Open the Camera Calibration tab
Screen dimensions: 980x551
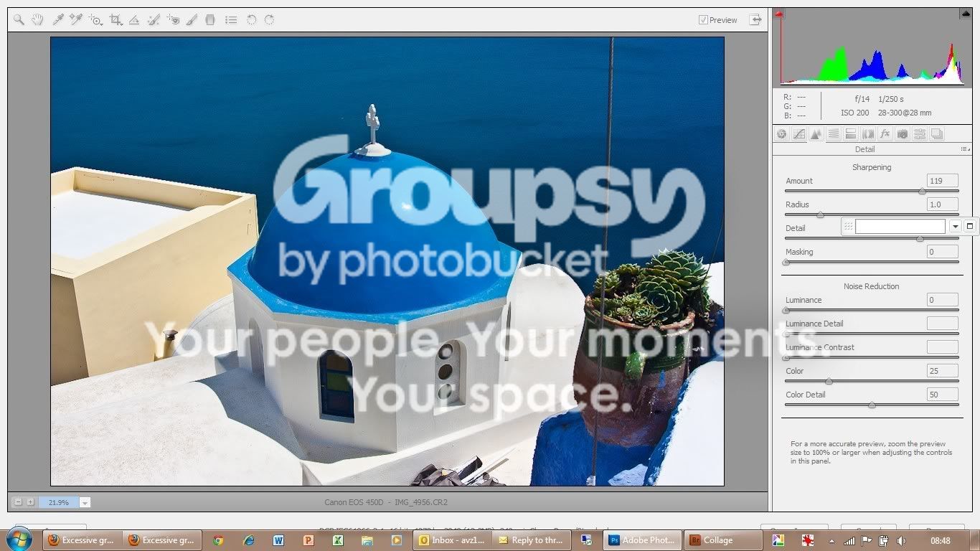(x=903, y=134)
